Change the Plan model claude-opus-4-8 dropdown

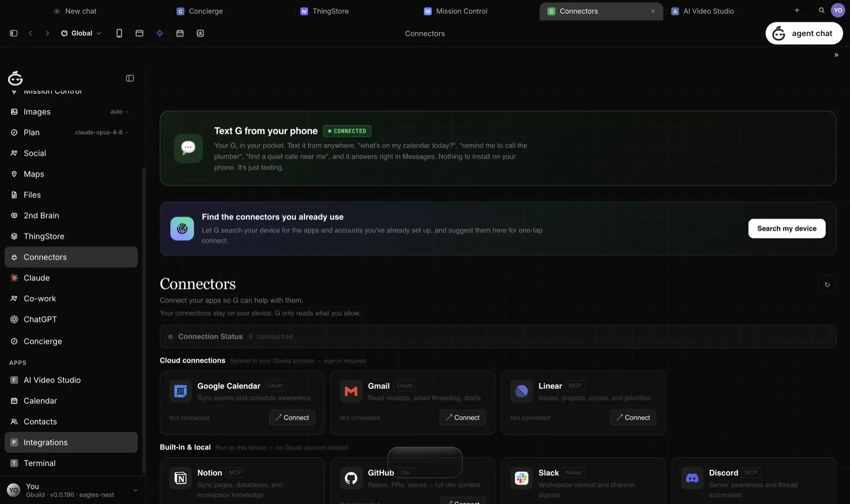[101, 132]
